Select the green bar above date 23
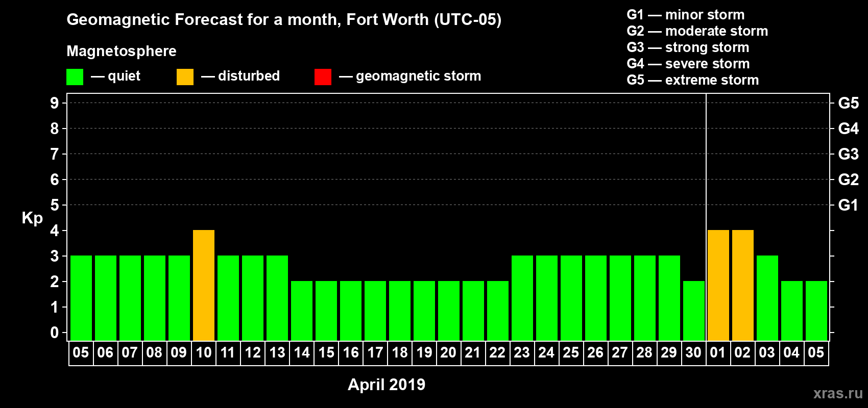Screen dimensions: 868x408 522,298
